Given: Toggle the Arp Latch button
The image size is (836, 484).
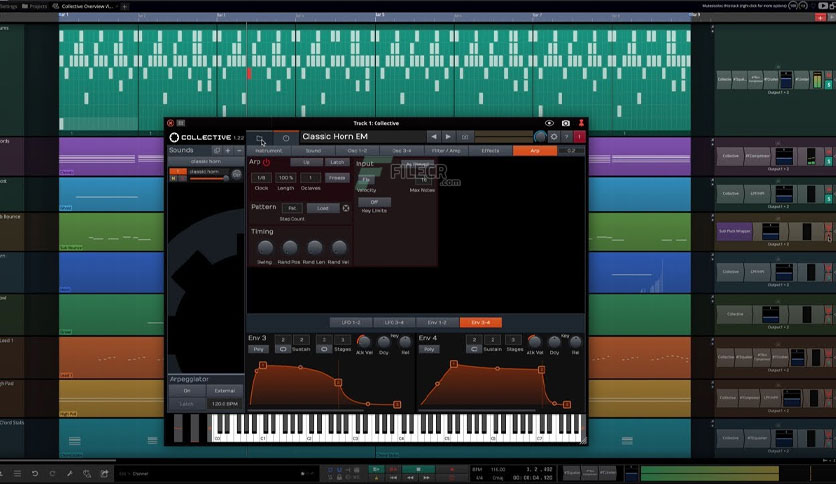Looking at the screenshot, I should pos(337,162).
